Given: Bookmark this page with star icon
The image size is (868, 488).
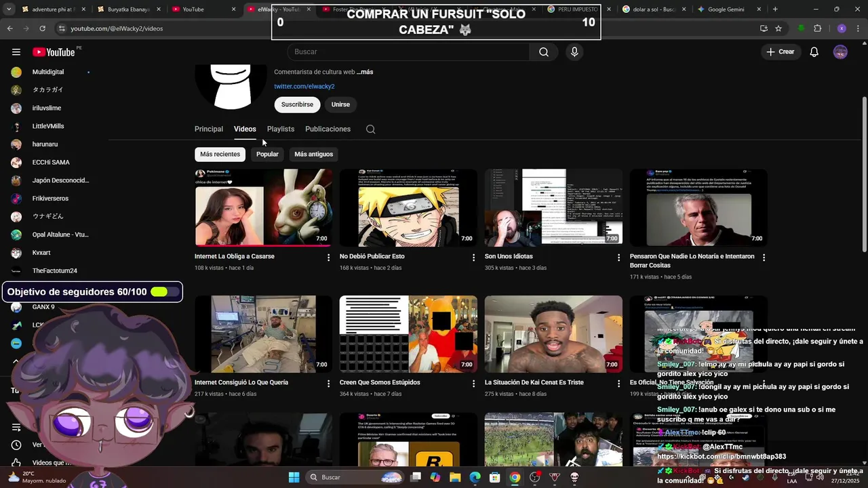Looking at the screenshot, I should 778,28.
